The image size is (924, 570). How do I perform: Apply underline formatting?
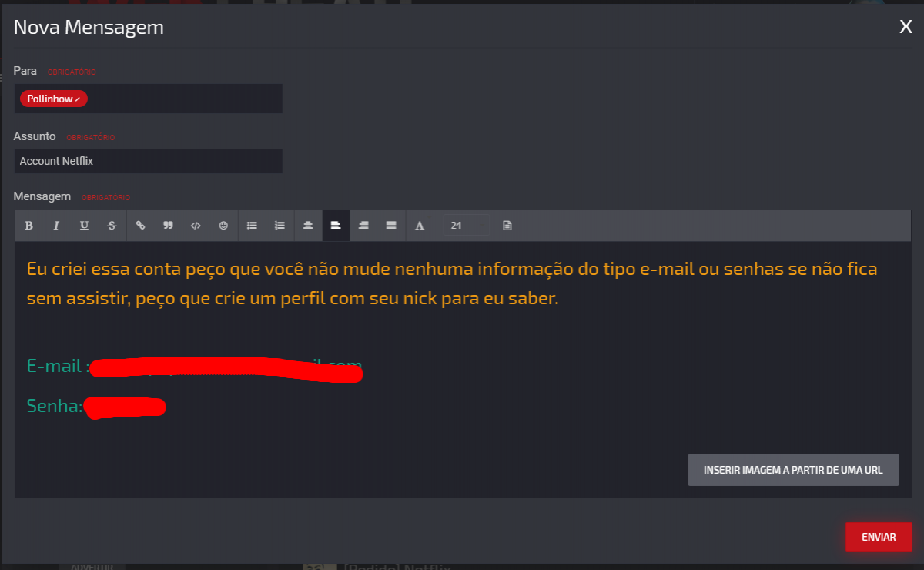pyautogui.click(x=84, y=226)
